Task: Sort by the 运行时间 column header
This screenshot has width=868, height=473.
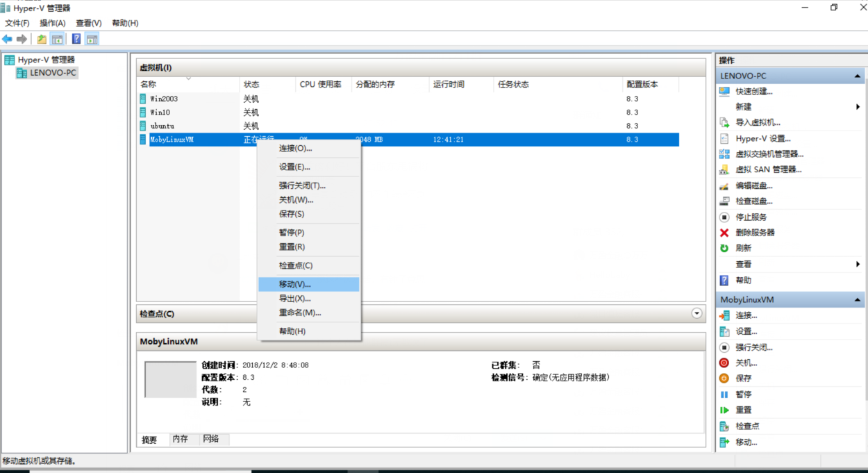Action: click(x=461, y=84)
